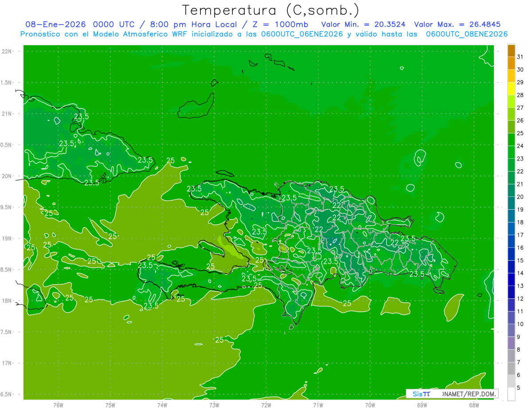
Task: Click the color bar label '28'
Action: pyautogui.click(x=520, y=95)
